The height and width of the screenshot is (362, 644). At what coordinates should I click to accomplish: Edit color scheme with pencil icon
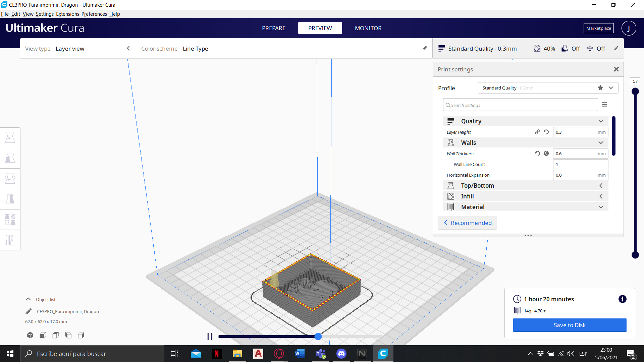click(425, 48)
